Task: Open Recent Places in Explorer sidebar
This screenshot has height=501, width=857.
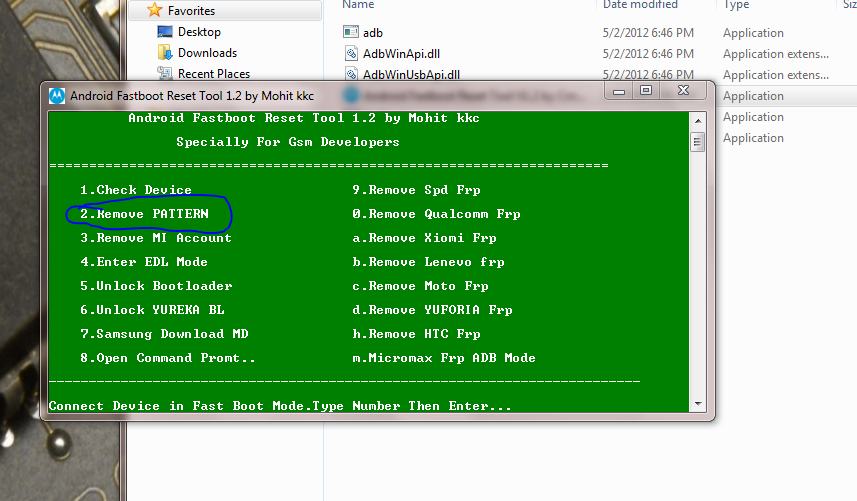Action: 214,74
